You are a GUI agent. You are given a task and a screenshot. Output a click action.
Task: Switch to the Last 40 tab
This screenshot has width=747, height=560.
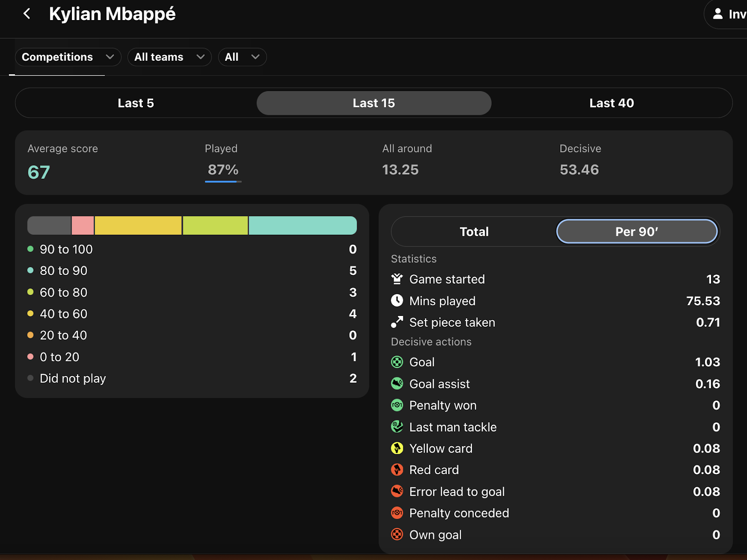(x=612, y=103)
